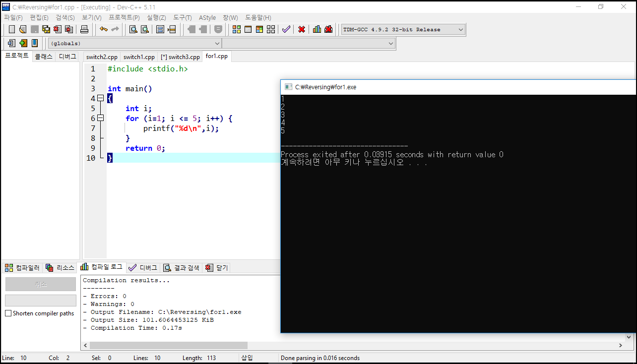637x364 pixels.
Task: Switch to the switch2.cpp tab
Action: pyautogui.click(x=102, y=57)
